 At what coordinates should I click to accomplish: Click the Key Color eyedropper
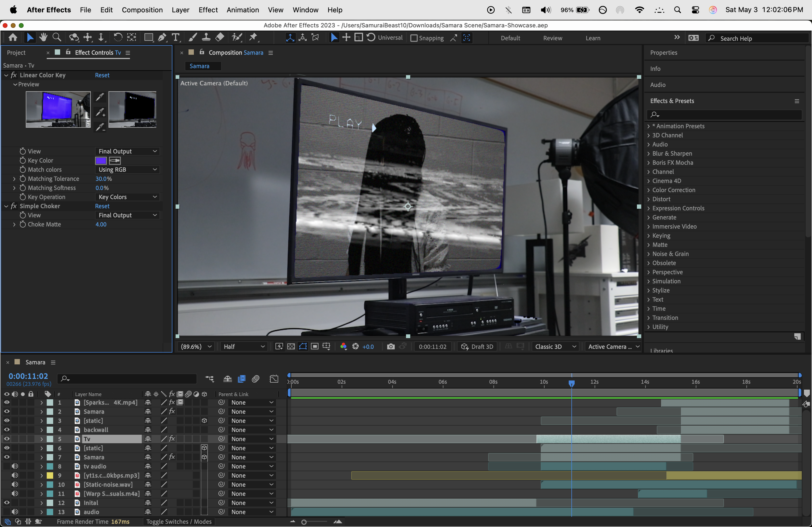click(x=115, y=160)
